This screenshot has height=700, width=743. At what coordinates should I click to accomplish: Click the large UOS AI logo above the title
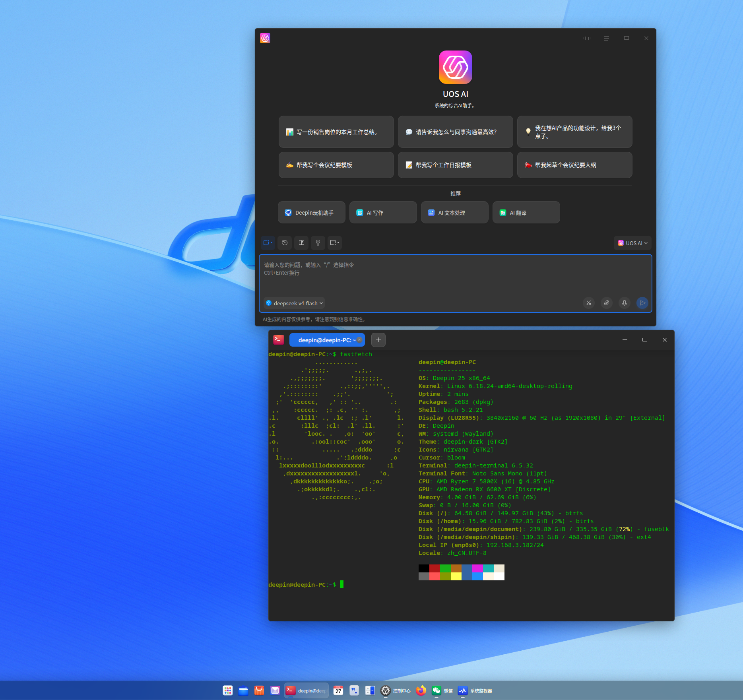click(456, 67)
